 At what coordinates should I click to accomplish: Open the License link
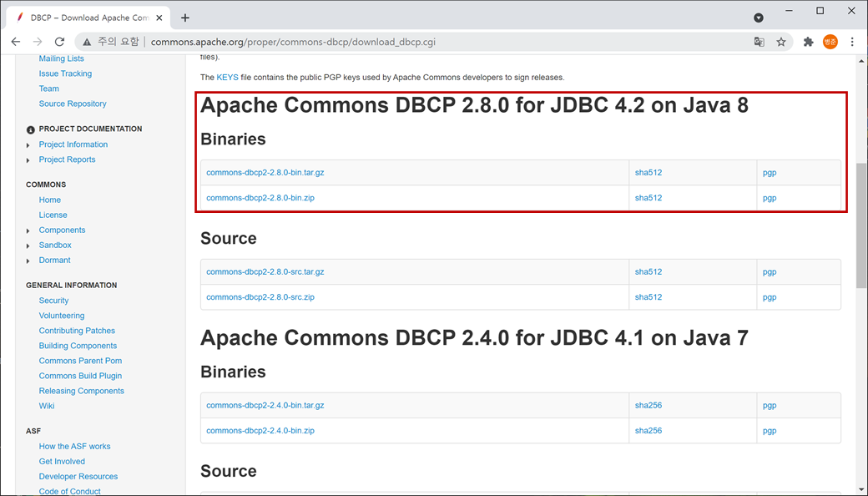(x=53, y=215)
